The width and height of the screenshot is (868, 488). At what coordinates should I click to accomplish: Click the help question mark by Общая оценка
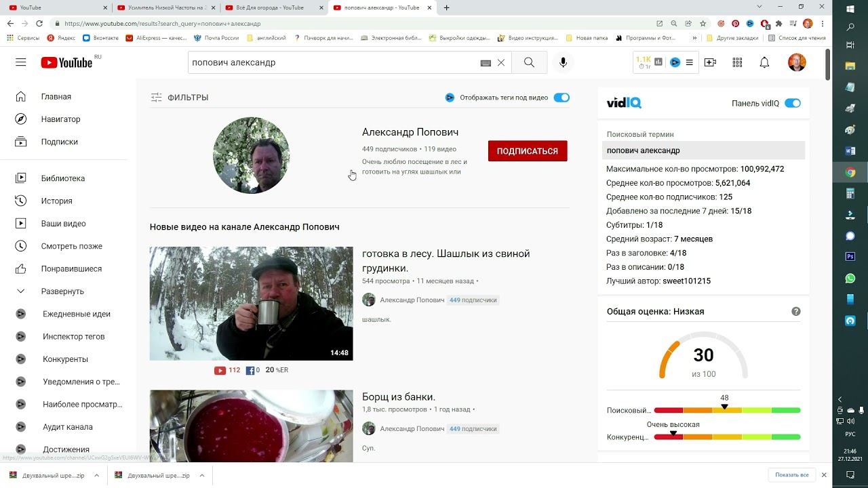pyautogui.click(x=796, y=312)
